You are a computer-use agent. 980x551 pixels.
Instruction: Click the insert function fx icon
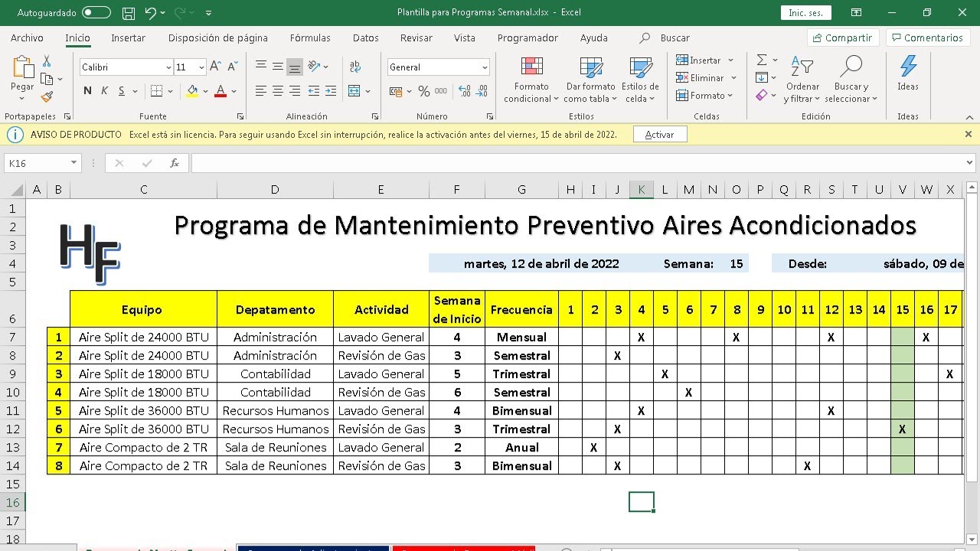pyautogui.click(x=175, y=163)
